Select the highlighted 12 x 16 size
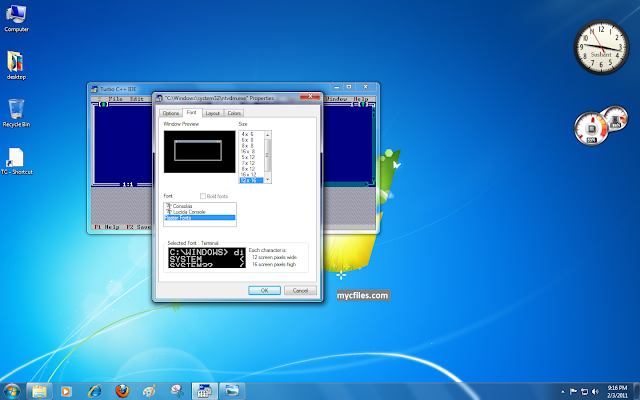Screen dimensions: 640x400 251,180
